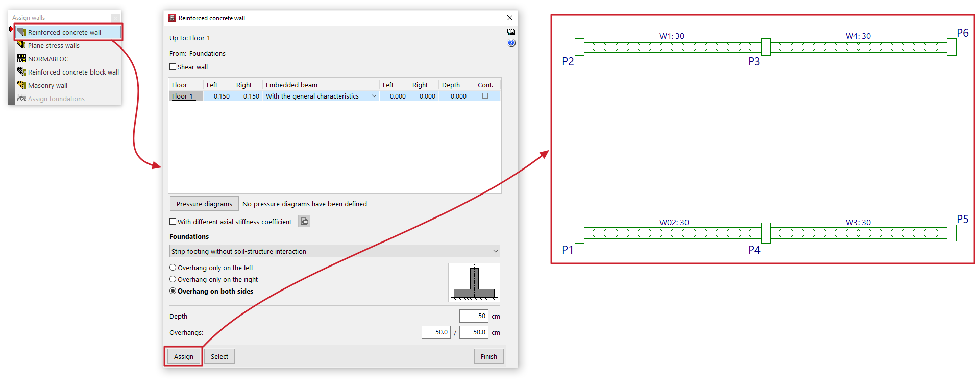The height and width of the screenshot is (387, 980).
Task: Close the Assign walls menu panel
Action: coord(116,18)
